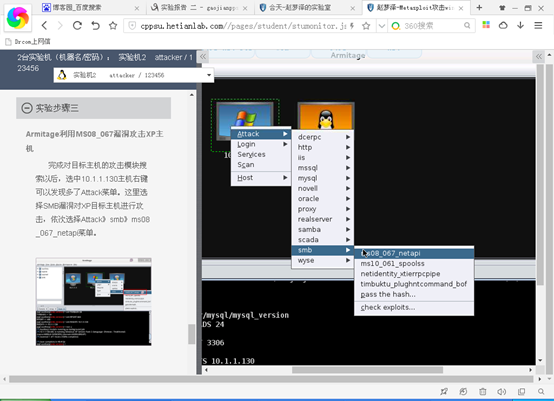Click the skin/shirt icon in title bar
Viewport: 554px width, 401px height.
(x=502, y=8)
